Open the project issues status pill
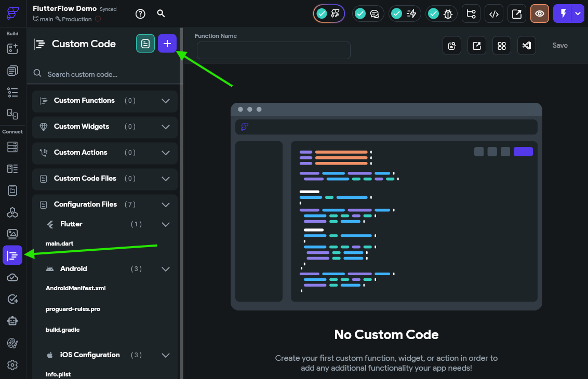This screenshot has width=588, height=379. click(329, 14)
